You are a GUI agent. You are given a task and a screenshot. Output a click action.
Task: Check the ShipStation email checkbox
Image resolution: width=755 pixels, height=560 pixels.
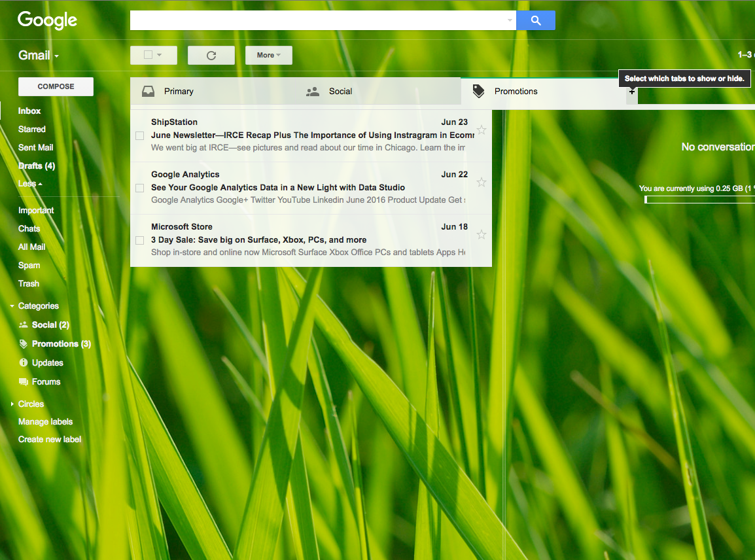139,135
